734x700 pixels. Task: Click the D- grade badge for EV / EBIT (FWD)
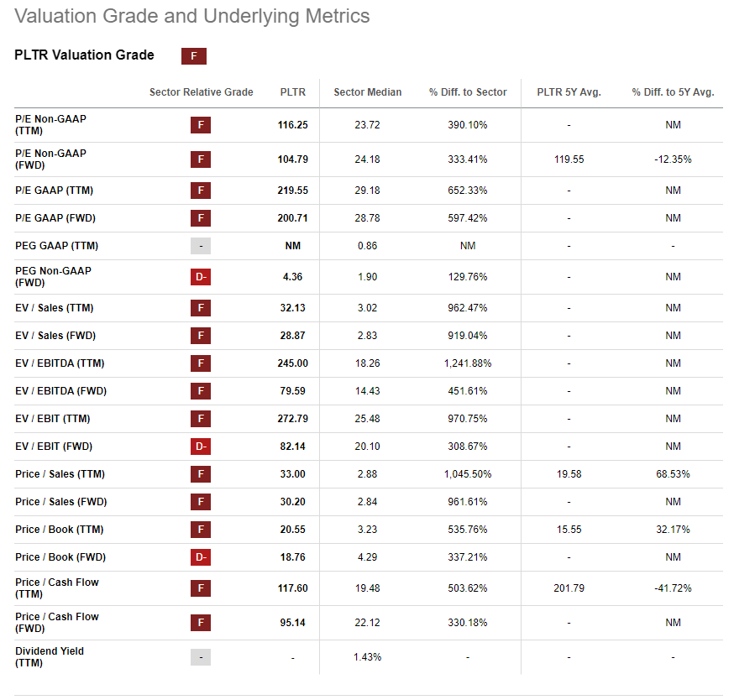[x=201, y=447]
